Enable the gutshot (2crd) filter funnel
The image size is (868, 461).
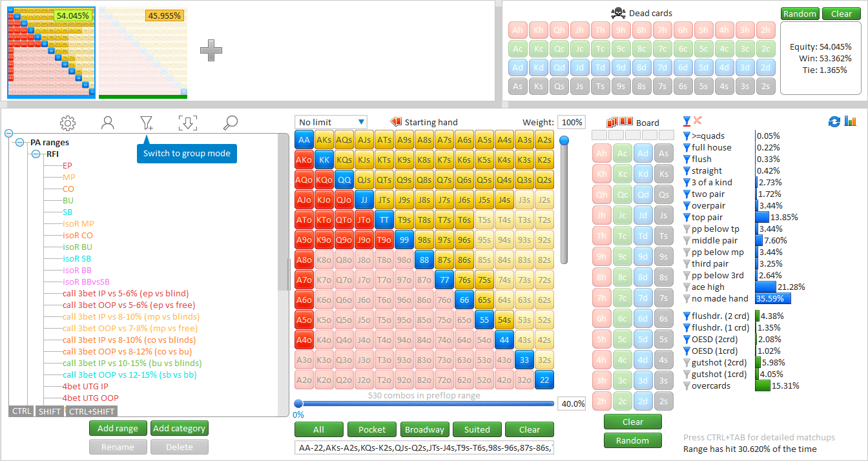click(x=687, y=363)
